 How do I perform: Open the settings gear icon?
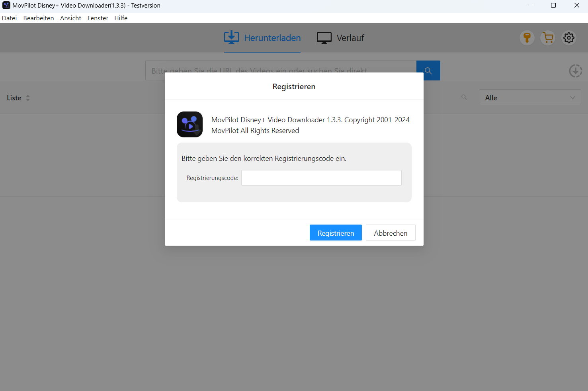[x=569, y=38]
